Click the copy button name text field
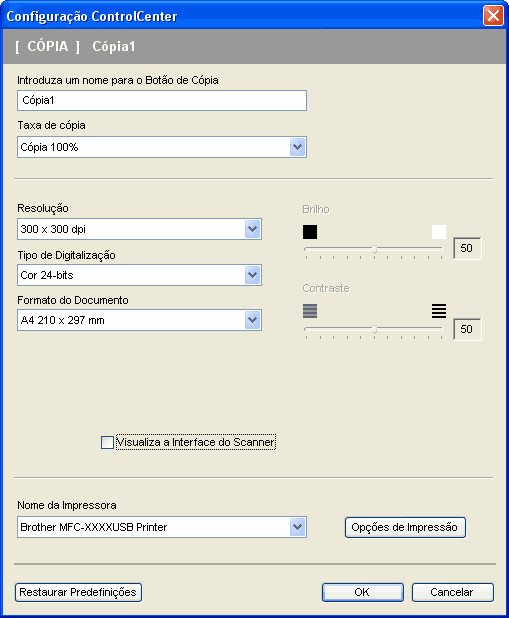509x618 pixels. pyautogui.click(x=162, y=101)
